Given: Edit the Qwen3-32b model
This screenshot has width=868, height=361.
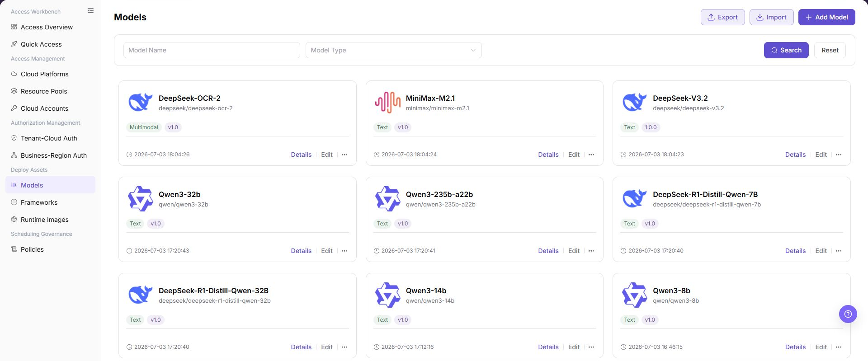Looking at the screenshot, I should (x=327, y=251).
